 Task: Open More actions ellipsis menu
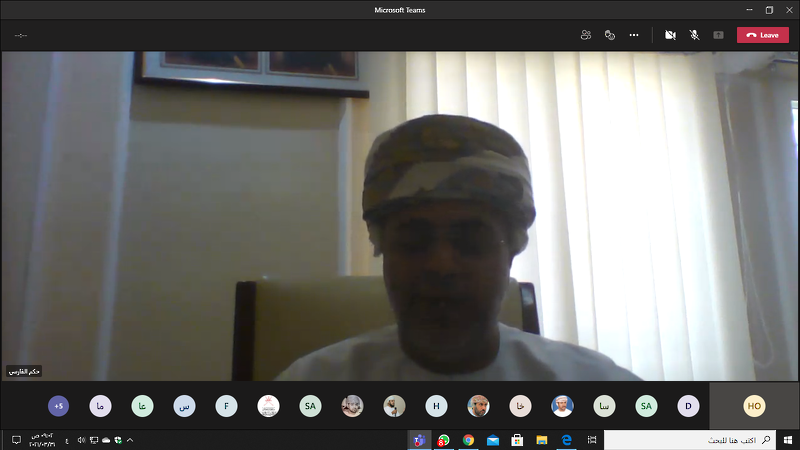pyautogui.click(x=634, y=35)
